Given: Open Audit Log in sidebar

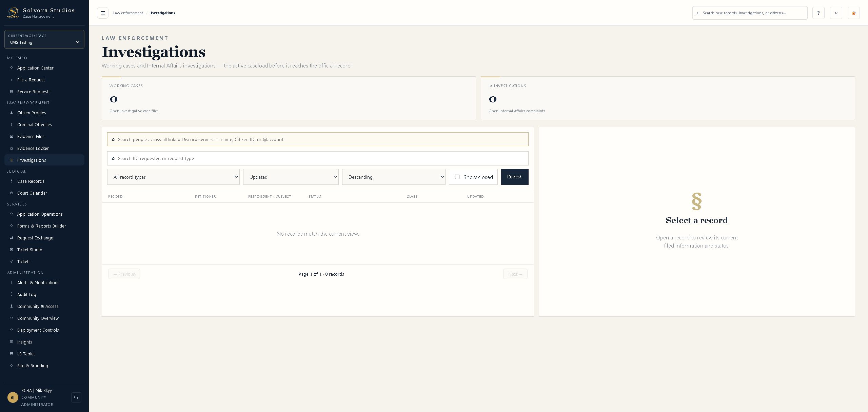Looking at the screenshot, I should coord(44,294).
